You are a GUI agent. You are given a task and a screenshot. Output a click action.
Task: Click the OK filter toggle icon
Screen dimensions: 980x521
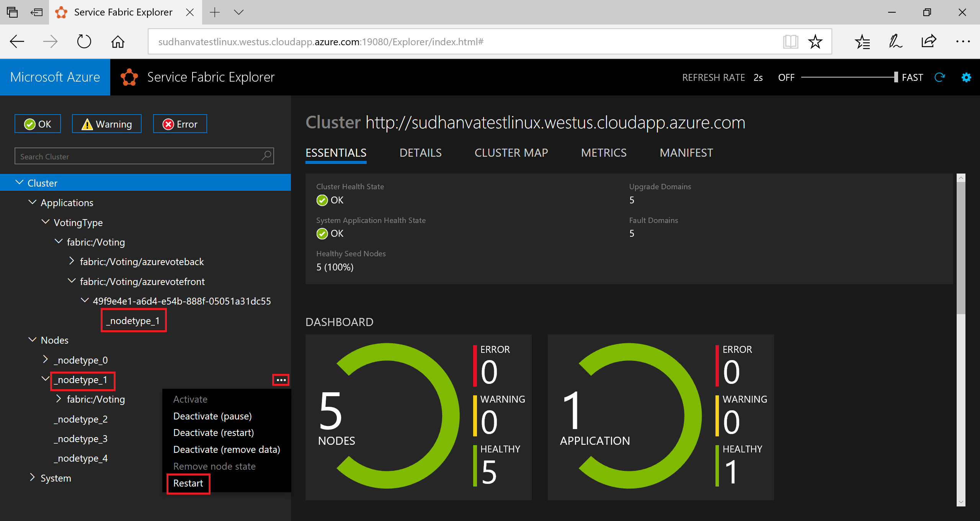[x=37, y=124]
